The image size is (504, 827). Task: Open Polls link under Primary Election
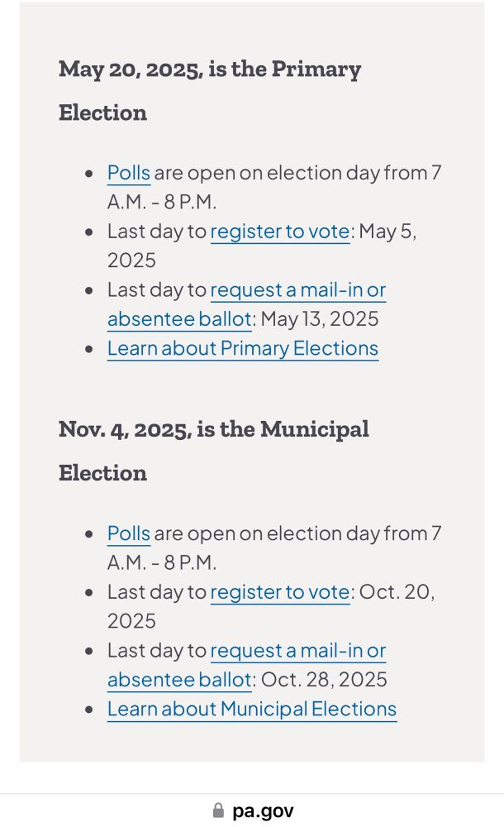(129, 173)
